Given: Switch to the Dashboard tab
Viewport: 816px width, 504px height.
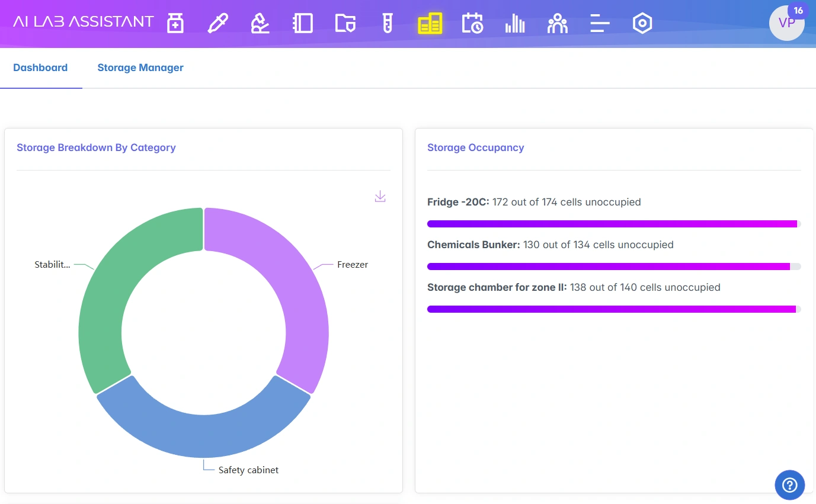Looking at the screenshot, I should 40,68.
